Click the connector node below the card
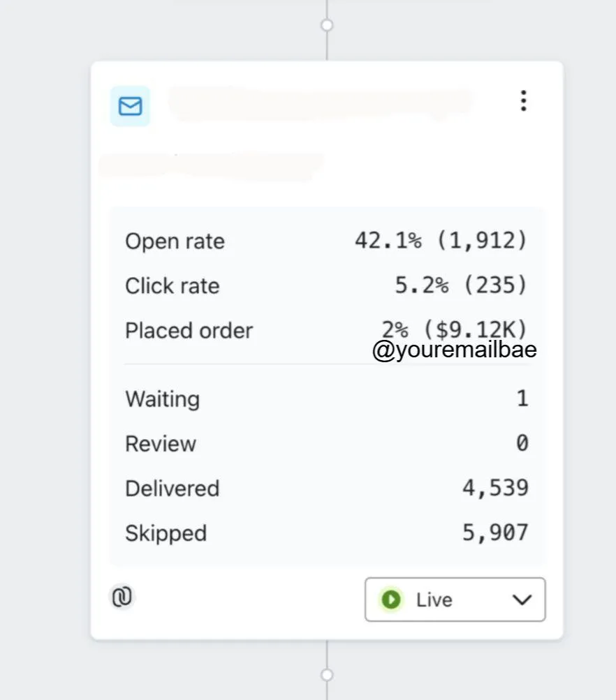The image size is (616, 700). tap(327, 675)
